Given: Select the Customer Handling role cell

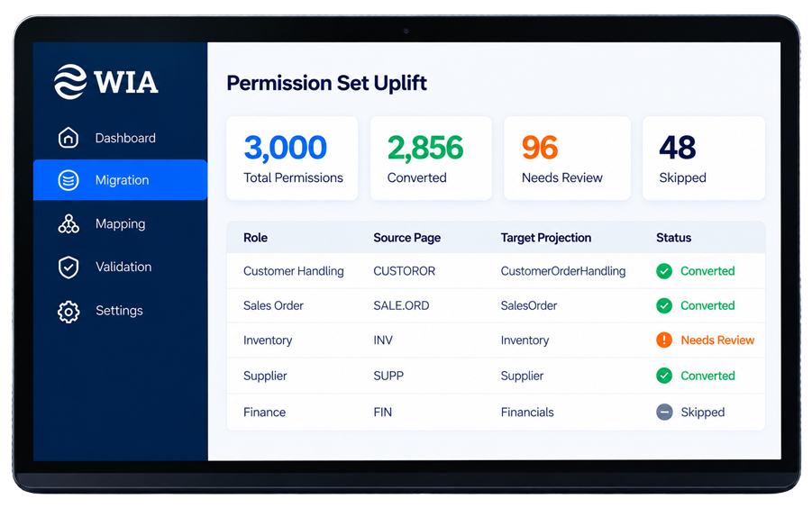Looking at the screenshot, I should tap(294, 271).
